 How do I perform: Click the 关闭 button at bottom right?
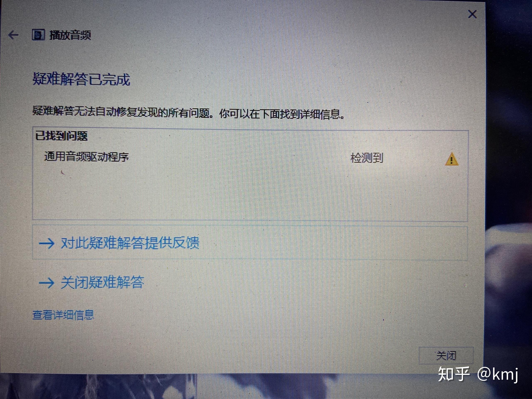pos(446,356)
